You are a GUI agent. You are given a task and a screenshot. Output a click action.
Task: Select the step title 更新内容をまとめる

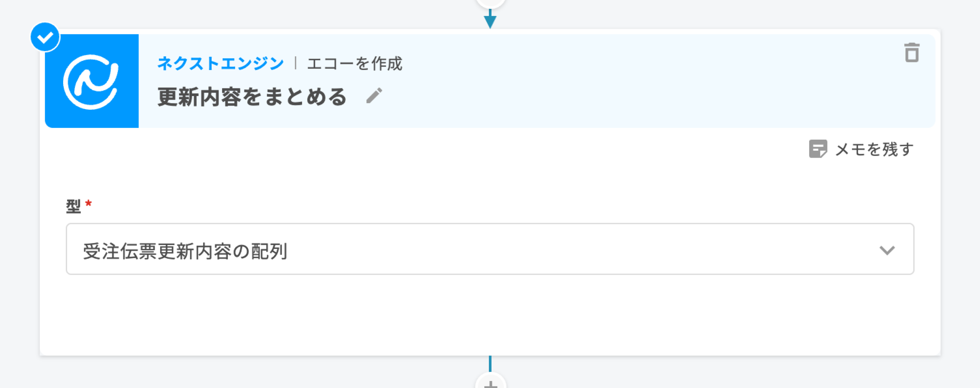pyautogui.click(x=252, y=97)
